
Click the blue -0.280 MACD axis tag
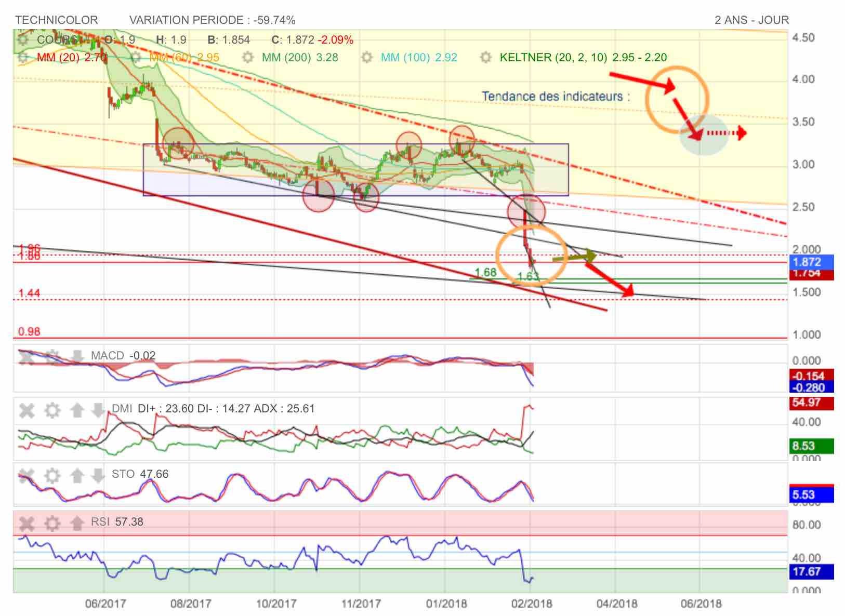811,386
